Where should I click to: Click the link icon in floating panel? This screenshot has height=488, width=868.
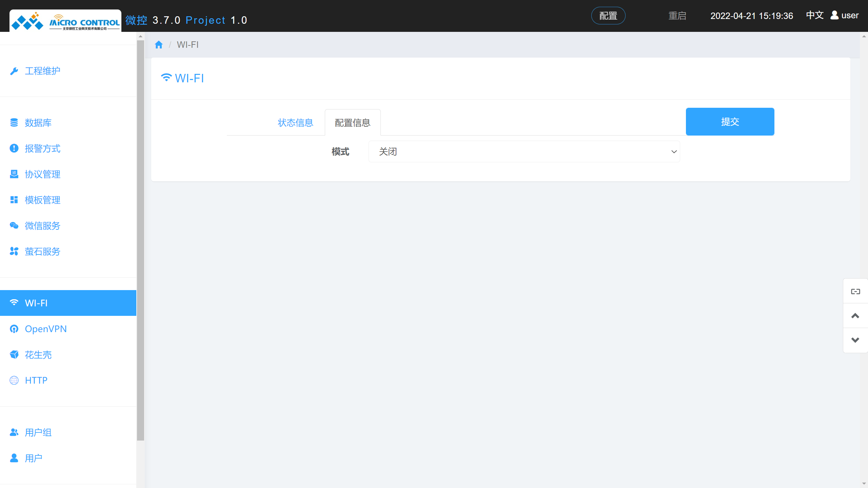coord(855,291)
